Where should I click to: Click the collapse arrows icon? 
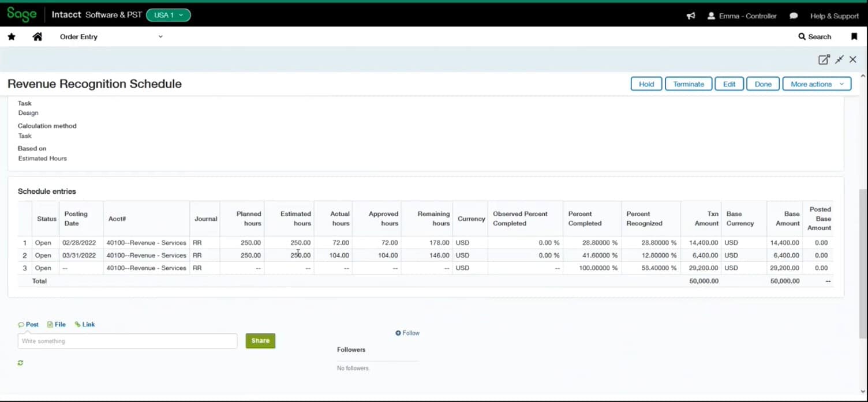pyautogui.click(x=839, y=59)
